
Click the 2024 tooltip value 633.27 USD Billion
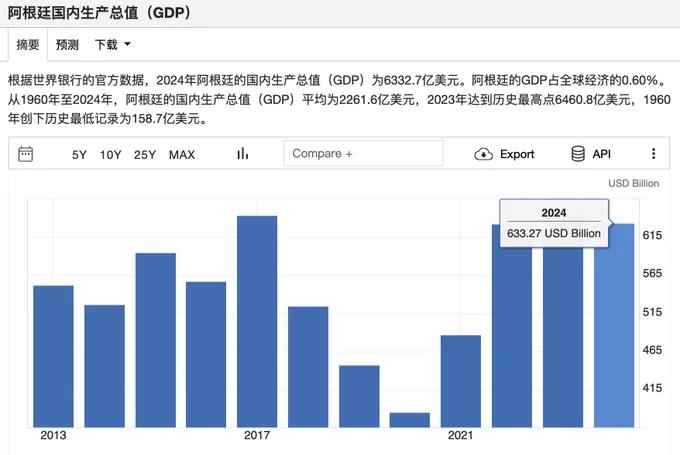(x=554, y=233)
